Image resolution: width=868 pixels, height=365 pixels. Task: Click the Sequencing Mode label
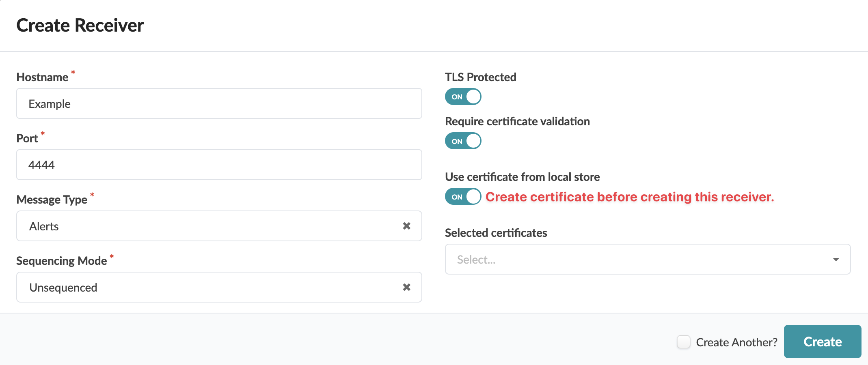pos(61,261)
